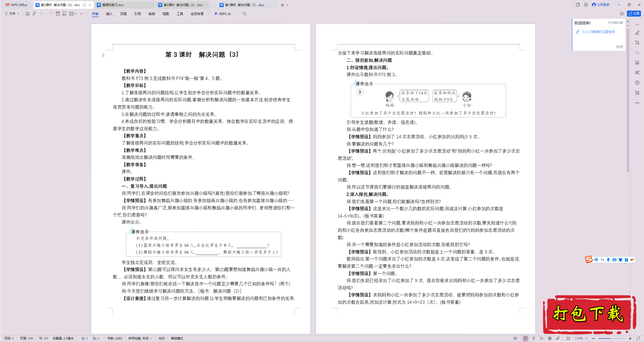The image size is (644, 342).
Task: Switch to the 引用 ribbon tab
Action: [x=137, y=14]
